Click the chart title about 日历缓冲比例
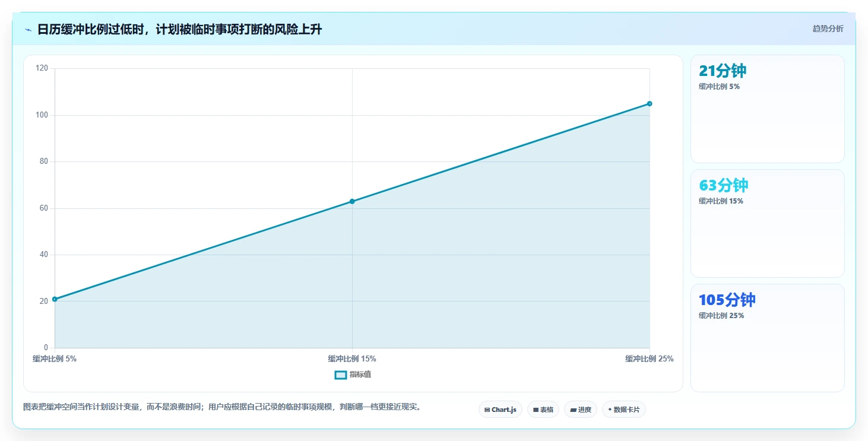 tap(179, 29)
